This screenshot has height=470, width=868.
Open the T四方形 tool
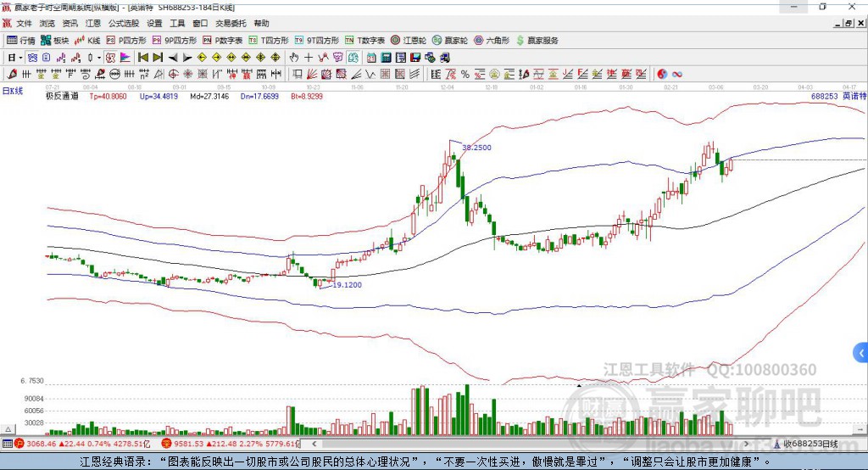pos(269,41)
